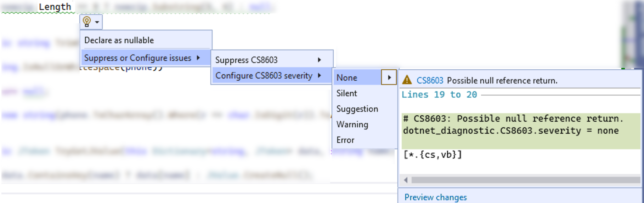Click the lightbulb quick actions icon
The image size is (644, 203).
87,22
